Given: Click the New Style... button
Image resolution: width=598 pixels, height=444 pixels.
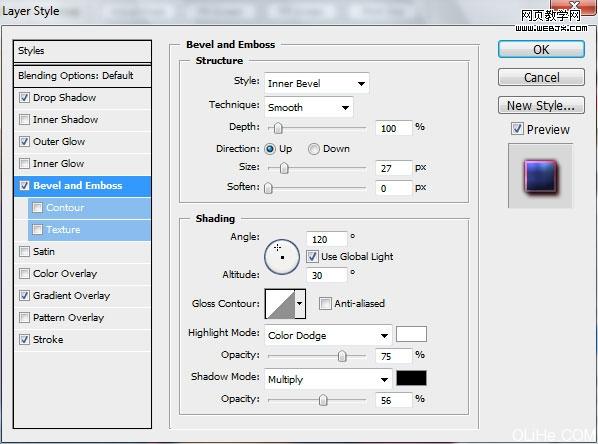Looking at the screenshot, I should (x=541, y=105).
